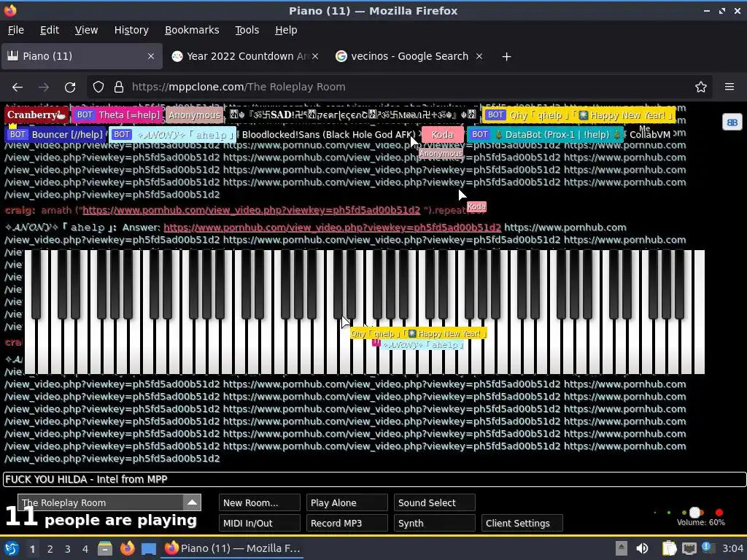Open the History menu

(x=131, y=30)
